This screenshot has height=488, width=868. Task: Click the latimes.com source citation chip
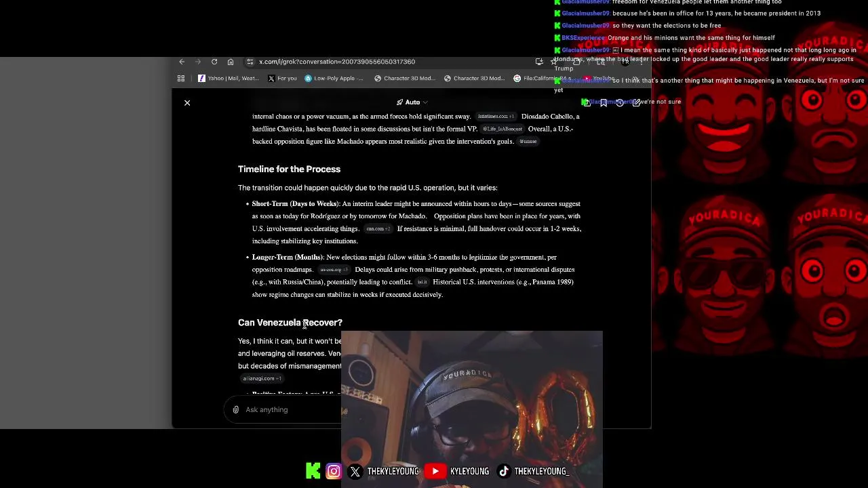point(496,117)
